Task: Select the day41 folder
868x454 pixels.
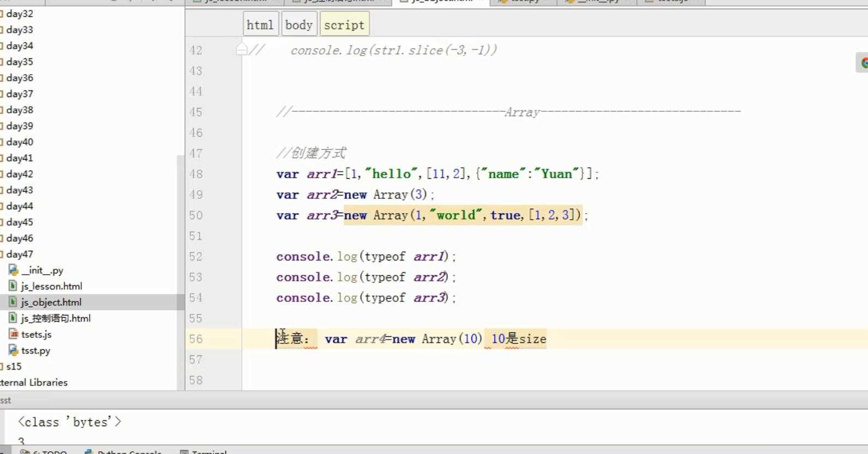Action: pyautogui.click(x=20, y=158)
